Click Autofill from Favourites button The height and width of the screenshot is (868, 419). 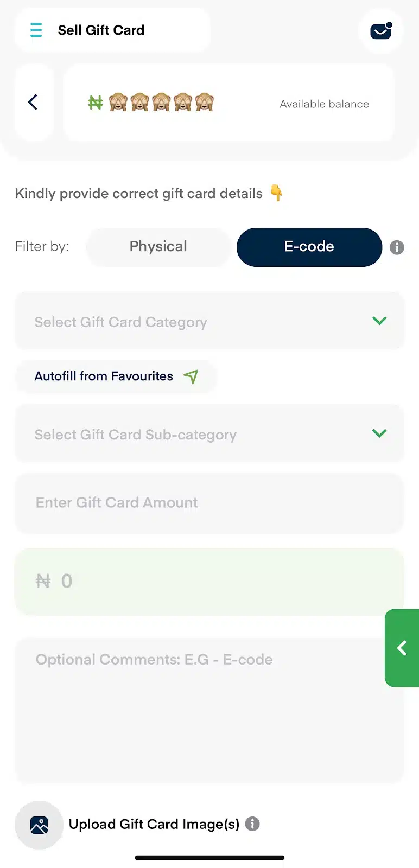coord(116,376)
